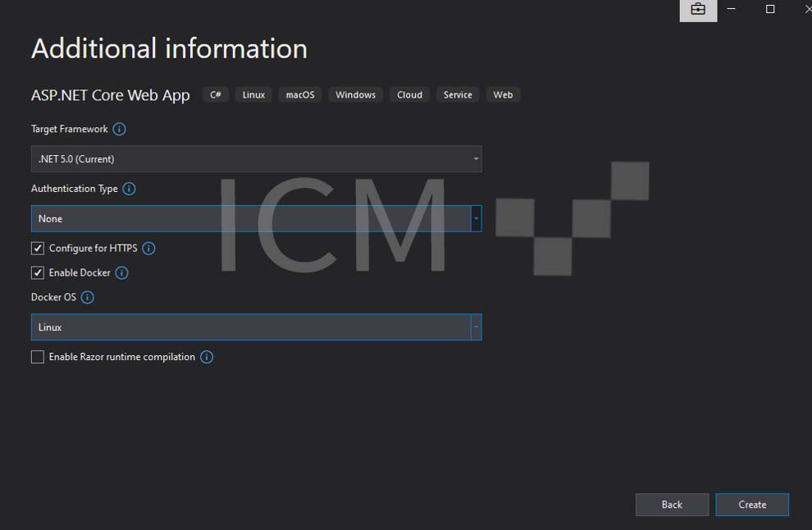Uncheck the Configure for HTTPS checkbox
The width and height of the screenshot is (812, 530).
click(x=38, y=249)
